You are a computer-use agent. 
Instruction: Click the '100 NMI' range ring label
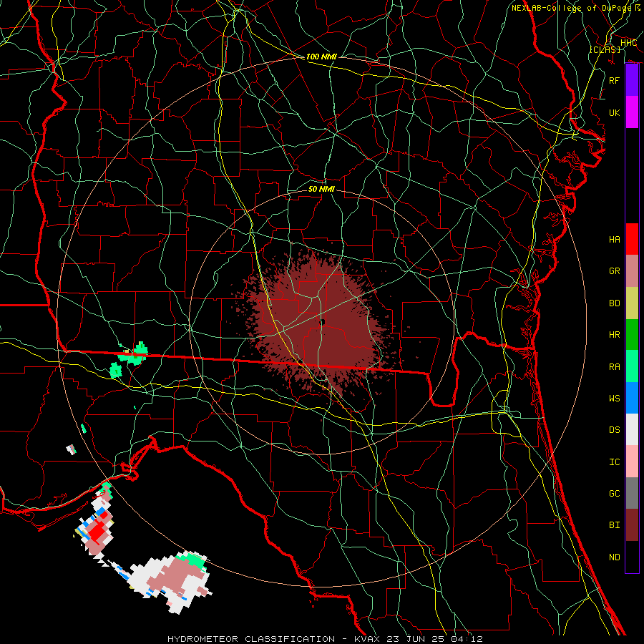point(321,57)
